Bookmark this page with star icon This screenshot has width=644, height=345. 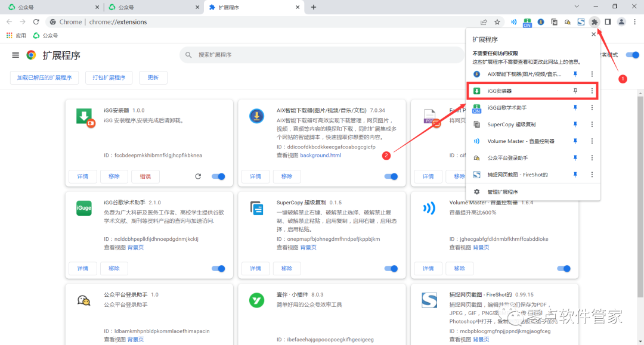pos(497,22)
